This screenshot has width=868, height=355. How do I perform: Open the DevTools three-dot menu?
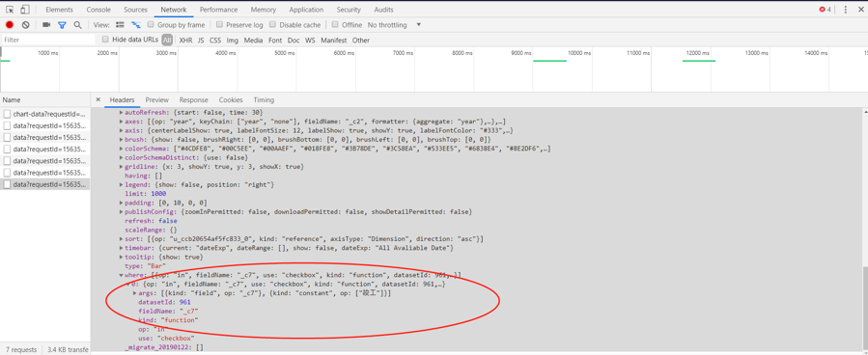click(845, 10)
